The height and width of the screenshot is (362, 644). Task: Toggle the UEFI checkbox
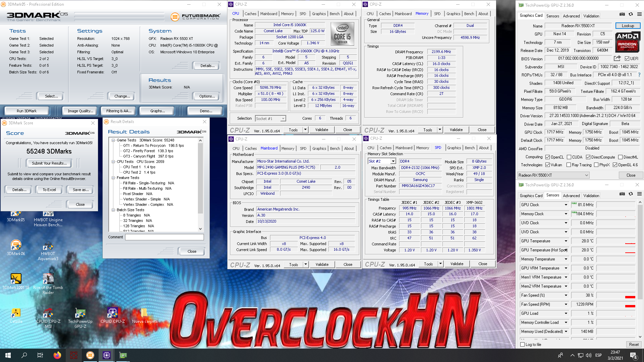627,59
